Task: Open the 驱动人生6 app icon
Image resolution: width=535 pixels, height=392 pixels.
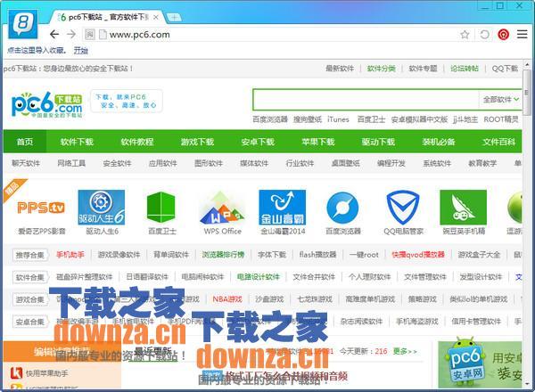Action: 102,208
